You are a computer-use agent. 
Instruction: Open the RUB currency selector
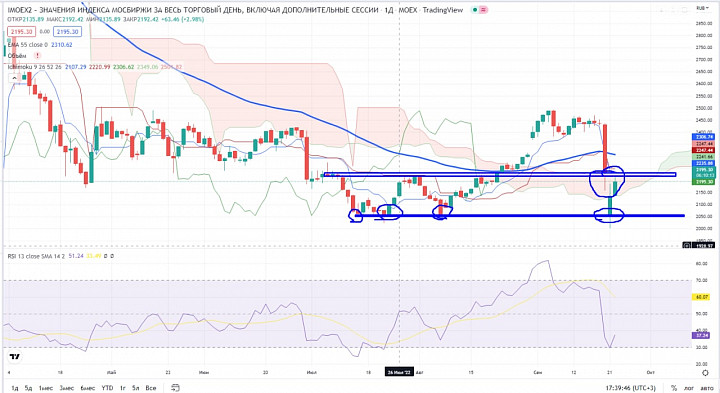tap(702, 8)
